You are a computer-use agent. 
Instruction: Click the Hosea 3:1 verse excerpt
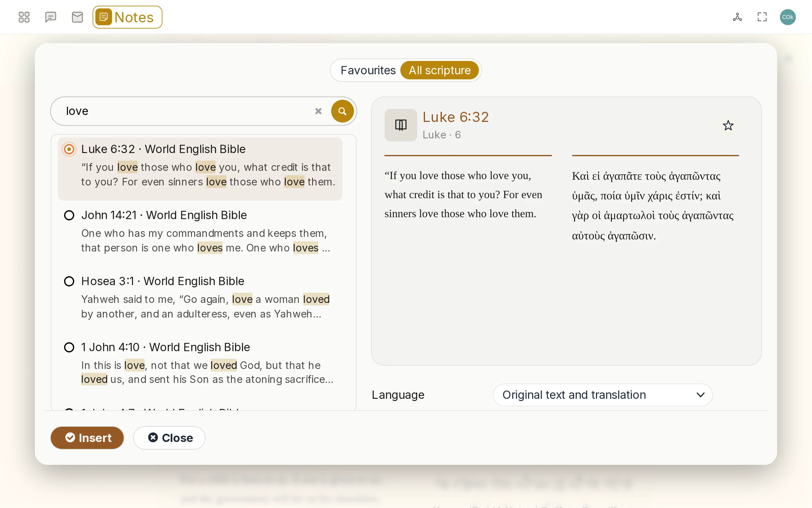coord(205,306)
